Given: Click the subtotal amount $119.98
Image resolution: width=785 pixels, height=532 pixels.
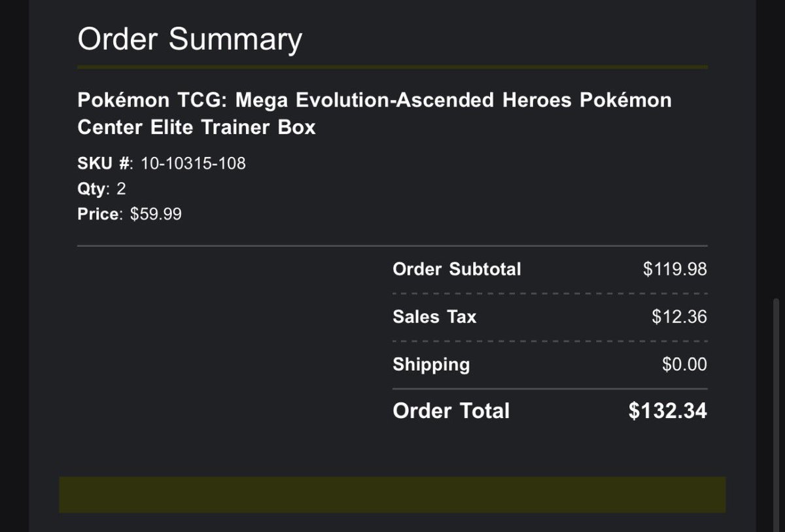Looking at the screenshot, I should [675, 269].
